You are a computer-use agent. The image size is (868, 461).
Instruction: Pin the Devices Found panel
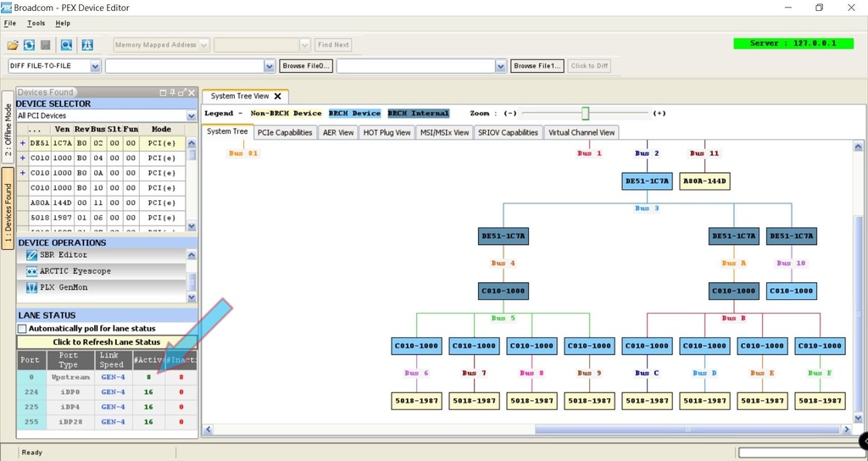[172, 92]
